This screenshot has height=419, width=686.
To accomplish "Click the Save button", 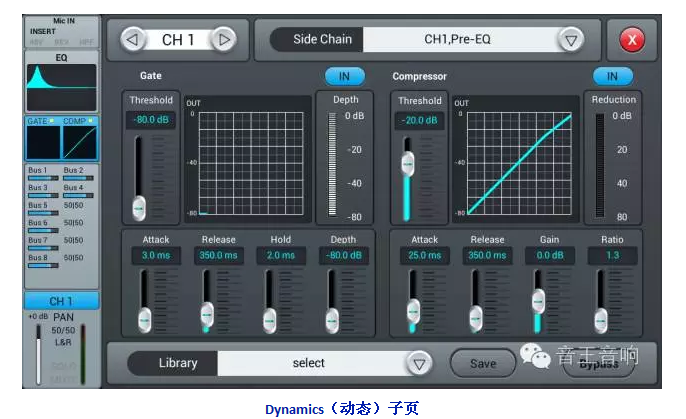I will 484,363.
